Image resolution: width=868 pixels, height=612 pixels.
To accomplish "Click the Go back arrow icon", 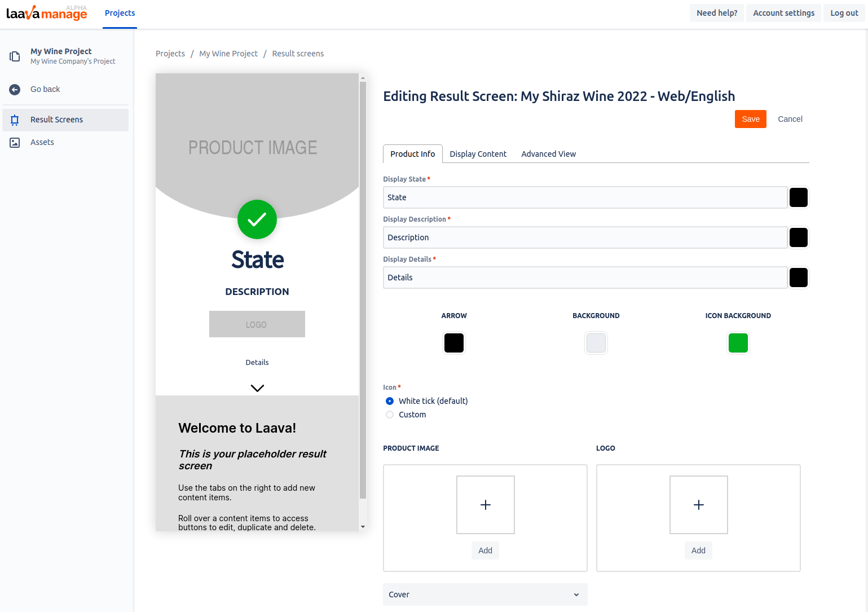I will pos(15,90).
